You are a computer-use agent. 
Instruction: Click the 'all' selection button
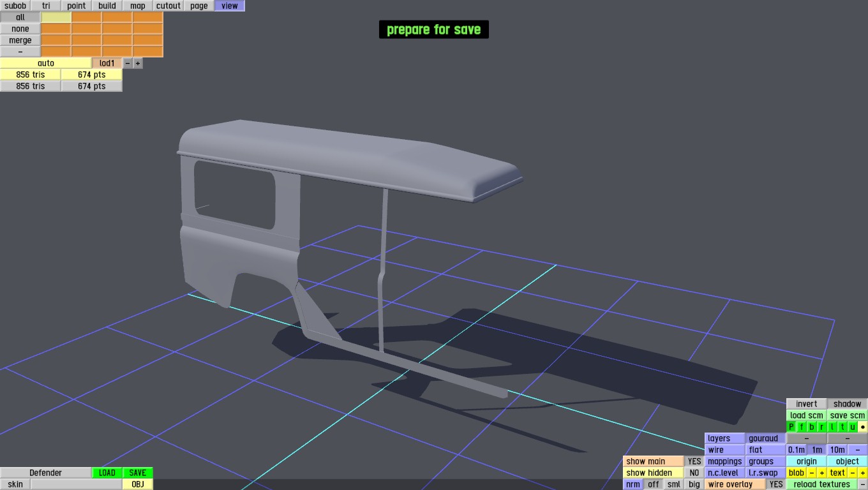click(x=20, y=17)
